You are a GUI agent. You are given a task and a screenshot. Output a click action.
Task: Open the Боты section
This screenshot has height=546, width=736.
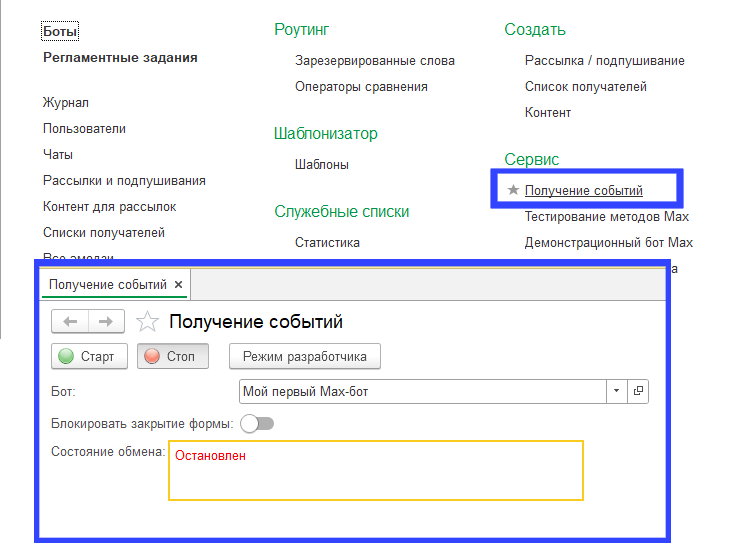(x=60, y=31)
